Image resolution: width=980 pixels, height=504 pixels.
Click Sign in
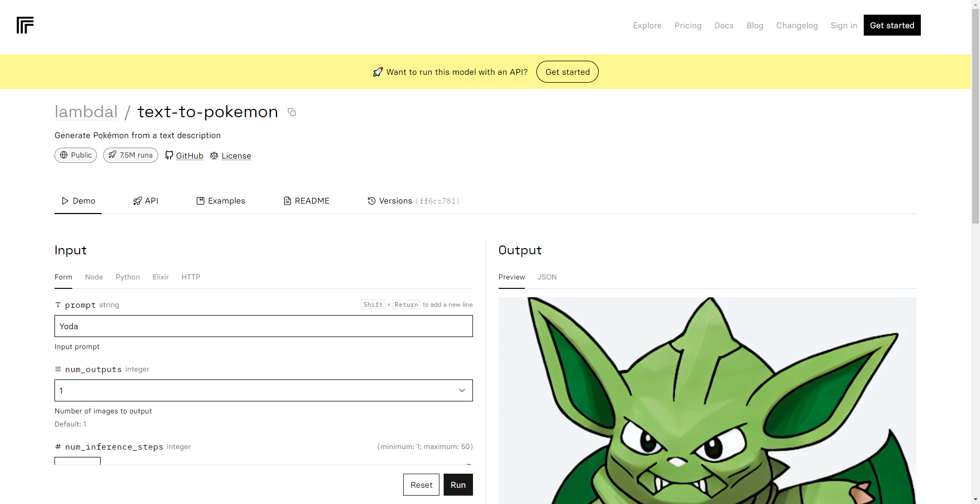(844, 26)
